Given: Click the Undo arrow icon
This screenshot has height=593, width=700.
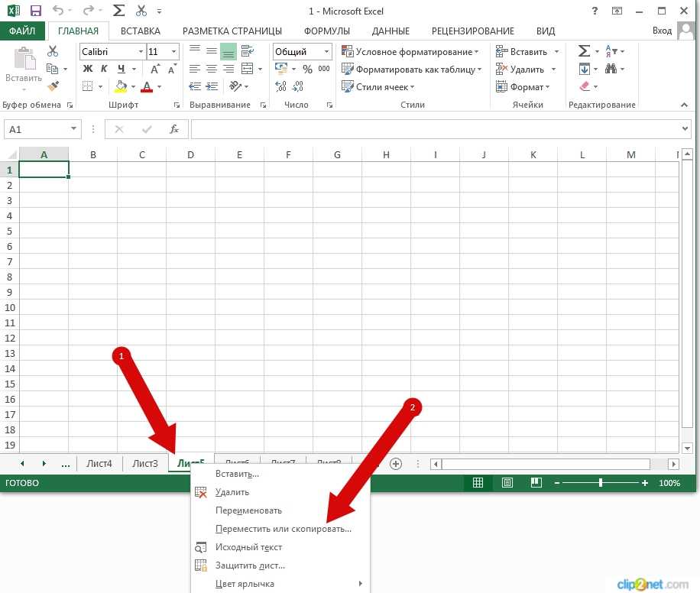Looking at the screenshot, I should point(58,10).
